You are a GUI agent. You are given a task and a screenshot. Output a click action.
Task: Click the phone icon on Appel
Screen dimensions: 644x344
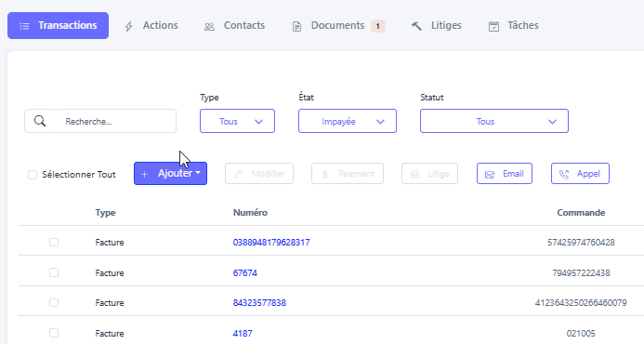point(564,174)
